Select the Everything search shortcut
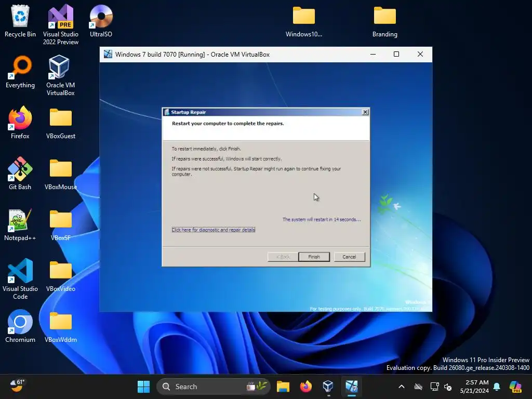Image resolution: width=532 pixels, height=399 pixels. (20, 72)
